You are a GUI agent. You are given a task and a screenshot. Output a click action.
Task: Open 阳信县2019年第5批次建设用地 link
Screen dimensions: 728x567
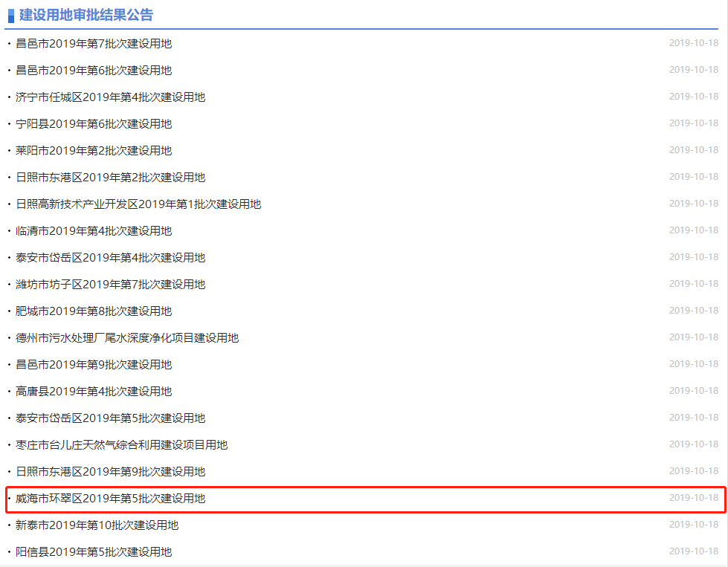pos(94,552)
